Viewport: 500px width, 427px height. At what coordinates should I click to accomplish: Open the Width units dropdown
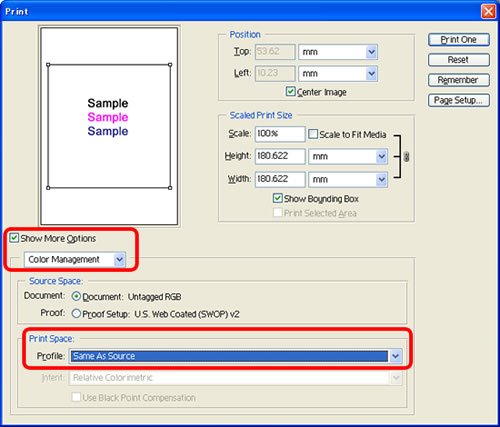click(348, 179)
